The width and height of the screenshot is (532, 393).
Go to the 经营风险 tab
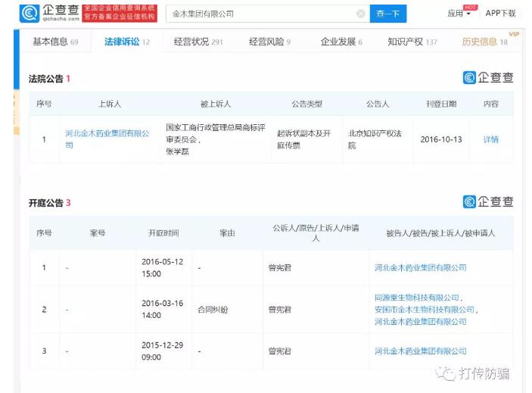269,42
